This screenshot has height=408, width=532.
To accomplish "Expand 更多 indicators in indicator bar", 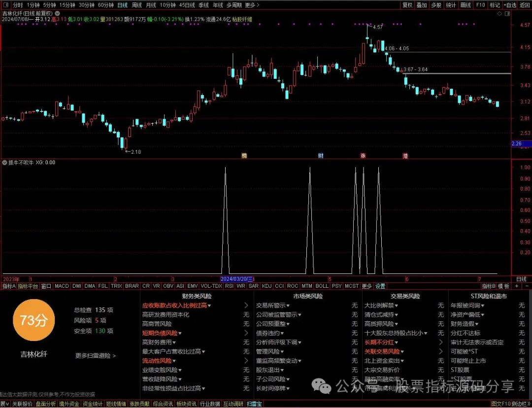I will [x=367, y=286].
